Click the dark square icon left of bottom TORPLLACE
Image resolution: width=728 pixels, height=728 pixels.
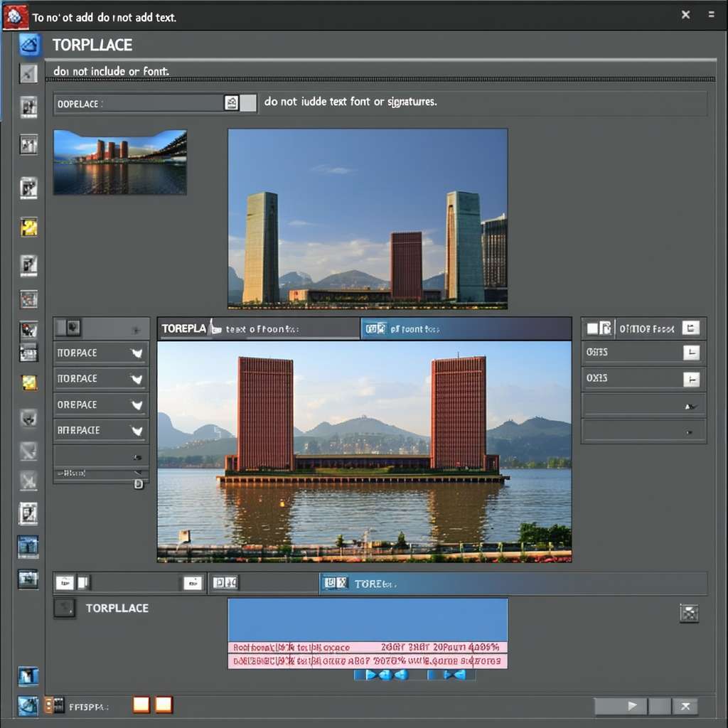coord(64,608)
